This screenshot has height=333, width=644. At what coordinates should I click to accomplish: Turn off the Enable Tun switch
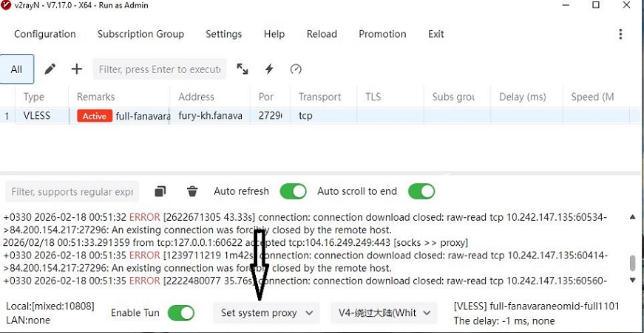(181, 313)
